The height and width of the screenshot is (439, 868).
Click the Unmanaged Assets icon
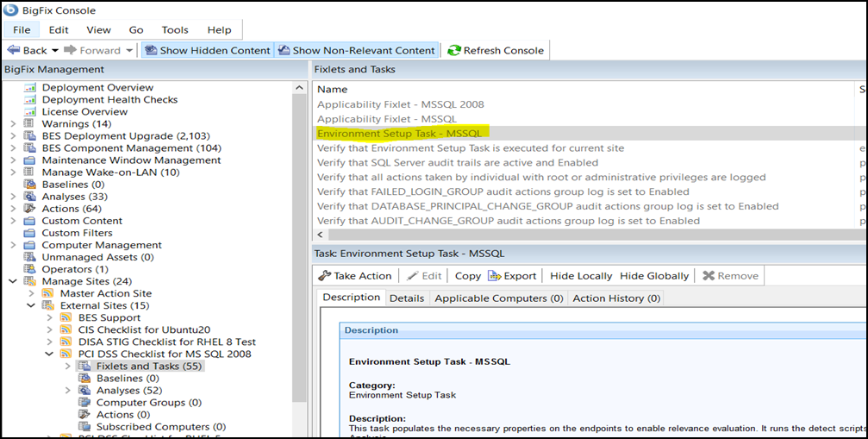[x=30, y=257]
